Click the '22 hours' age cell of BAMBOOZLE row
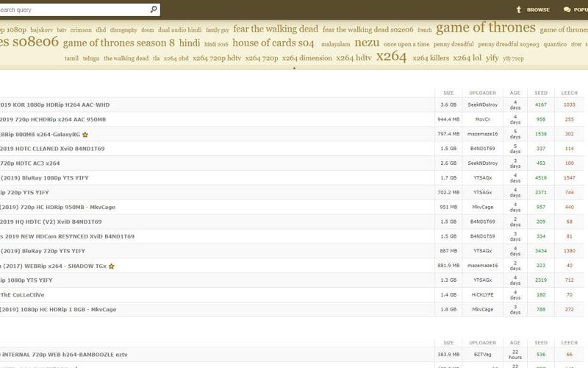This screenshot has width=588, height=368. [x=515, y=355]
